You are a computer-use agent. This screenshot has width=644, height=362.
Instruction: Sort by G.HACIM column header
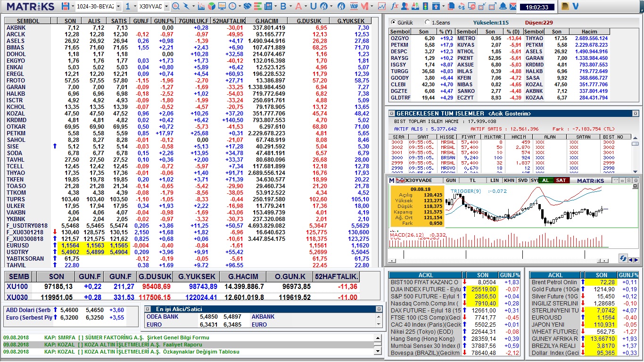click(267, 21)
